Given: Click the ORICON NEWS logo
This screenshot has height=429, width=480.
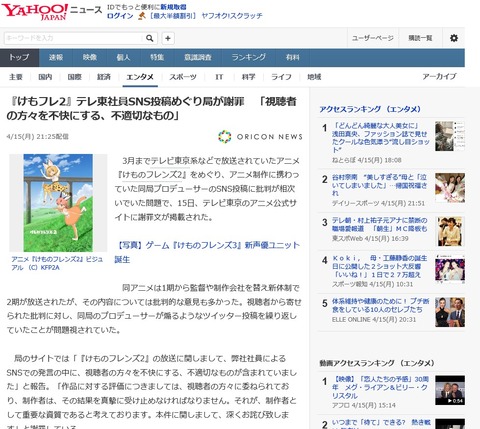Looking at the screenshot, I should coord(260,137).
